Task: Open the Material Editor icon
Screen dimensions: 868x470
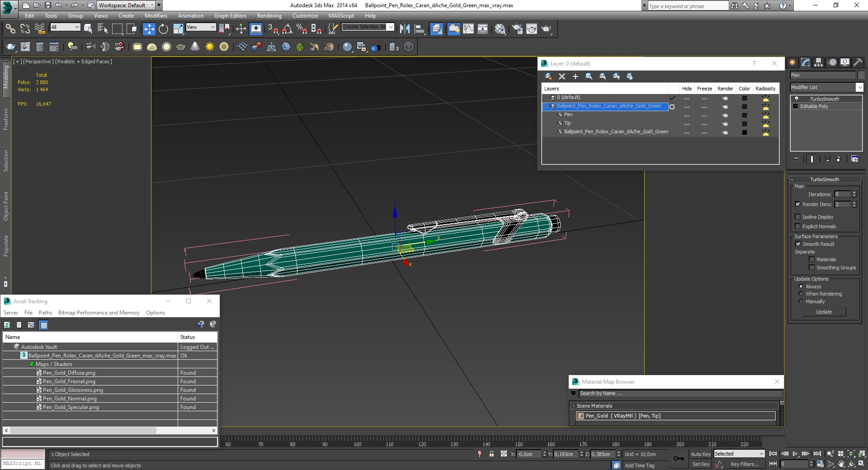Action: pos(500,29)
